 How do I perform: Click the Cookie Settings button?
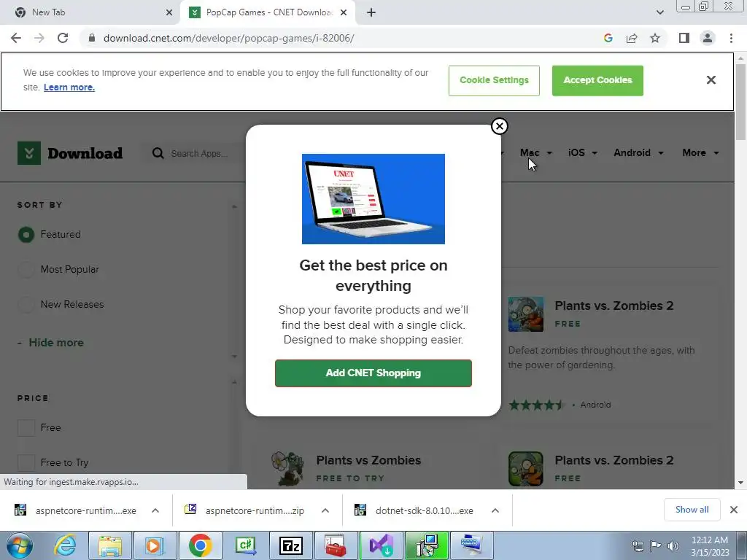tap(494, 80)
